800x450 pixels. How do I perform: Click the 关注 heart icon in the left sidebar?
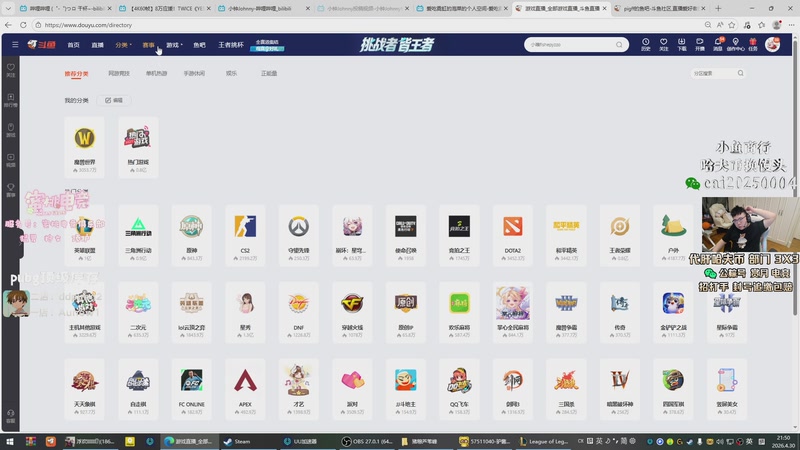coord(11,70)
